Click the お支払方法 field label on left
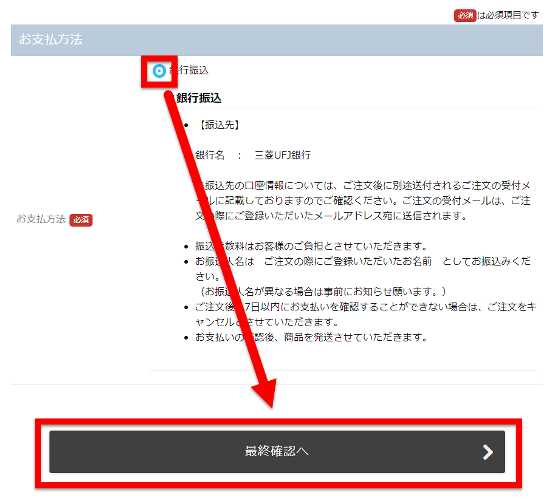Screen dimensions: 560x500 coord(41,219)
